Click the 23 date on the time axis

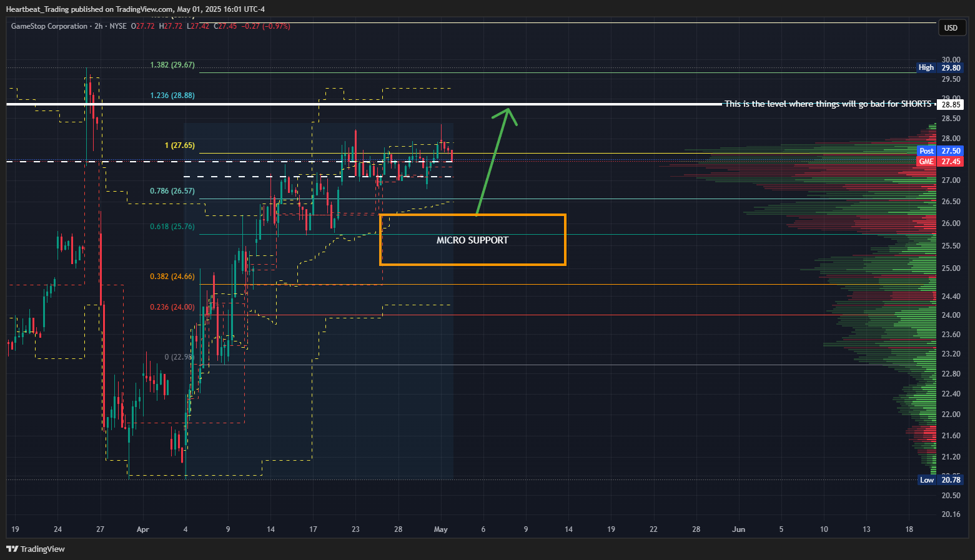[356, 529]
